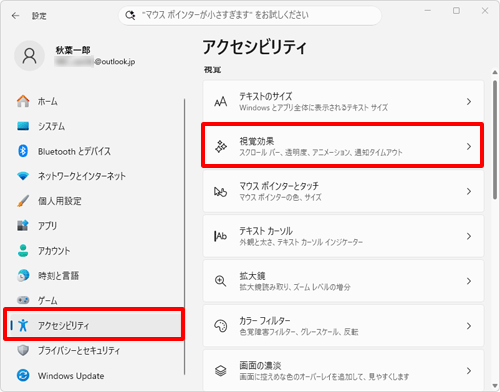The image size is (500, 392).
Task: Expand the マウス ポインターとタッチ chevron
Action: [x=469, y=191]
